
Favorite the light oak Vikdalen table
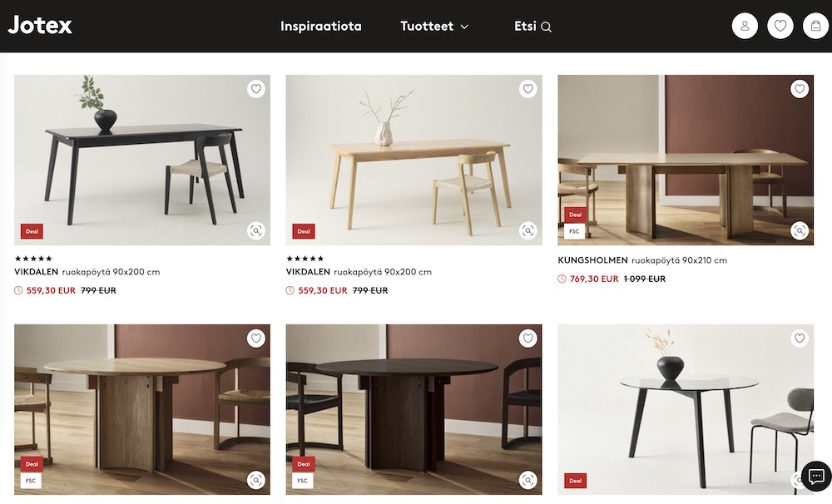(527, 89)
